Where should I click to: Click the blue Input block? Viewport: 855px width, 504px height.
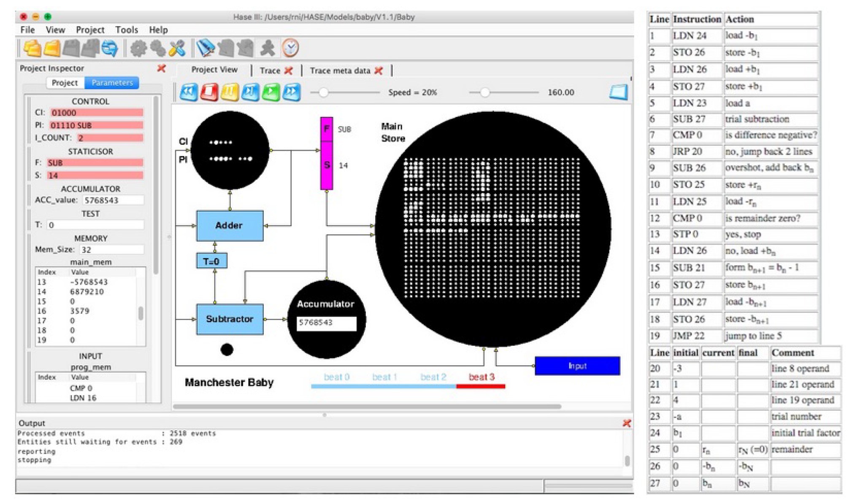(x=577, y=366)
